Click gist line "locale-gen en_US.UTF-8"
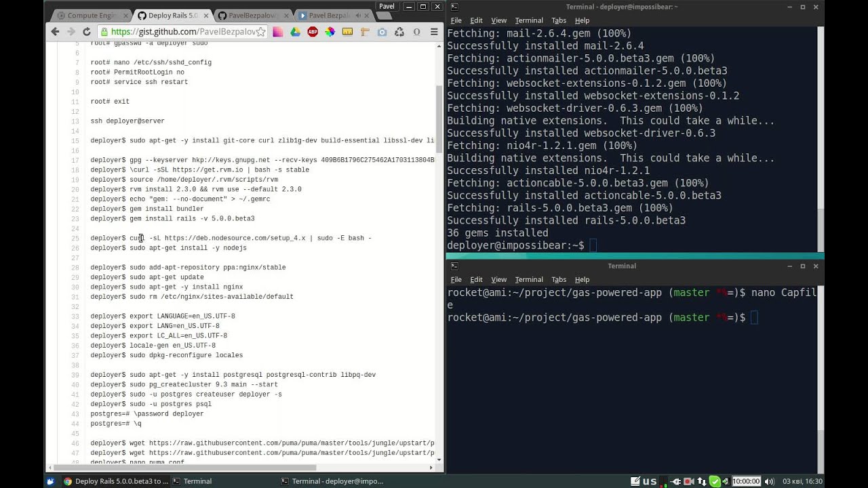The height and width of the screenshot is (488, 868). pyautogui.click(x=153, y=346)
